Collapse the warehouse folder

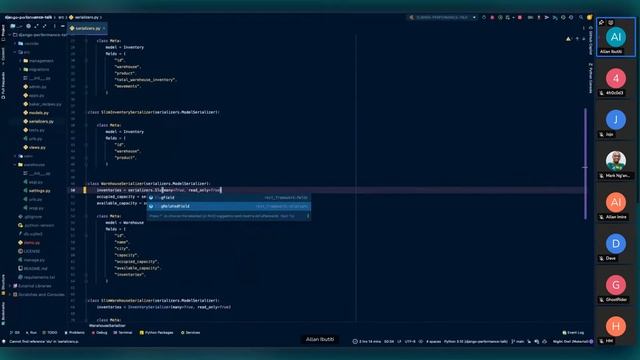tap(16, 164)
